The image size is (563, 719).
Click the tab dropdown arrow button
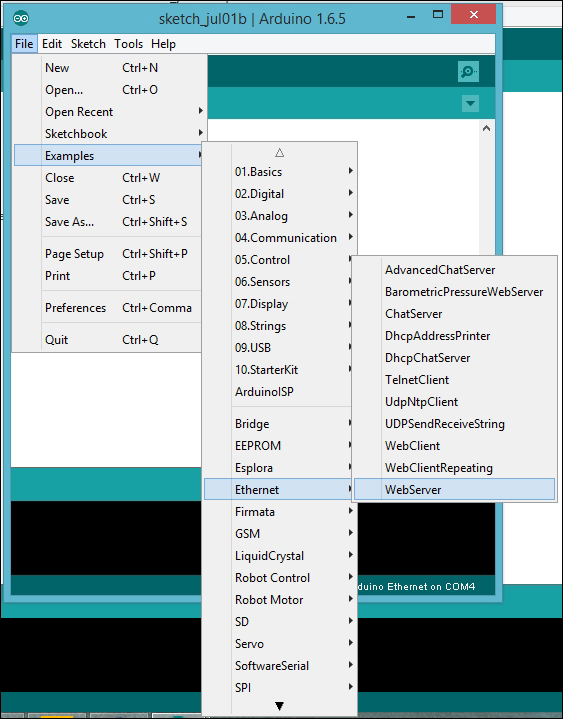(470, 103)
